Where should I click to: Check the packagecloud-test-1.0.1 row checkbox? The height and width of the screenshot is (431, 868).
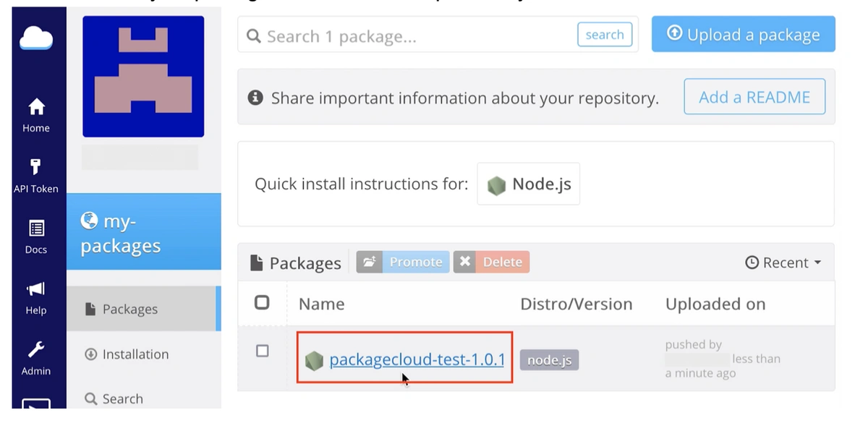pos(263,351)
